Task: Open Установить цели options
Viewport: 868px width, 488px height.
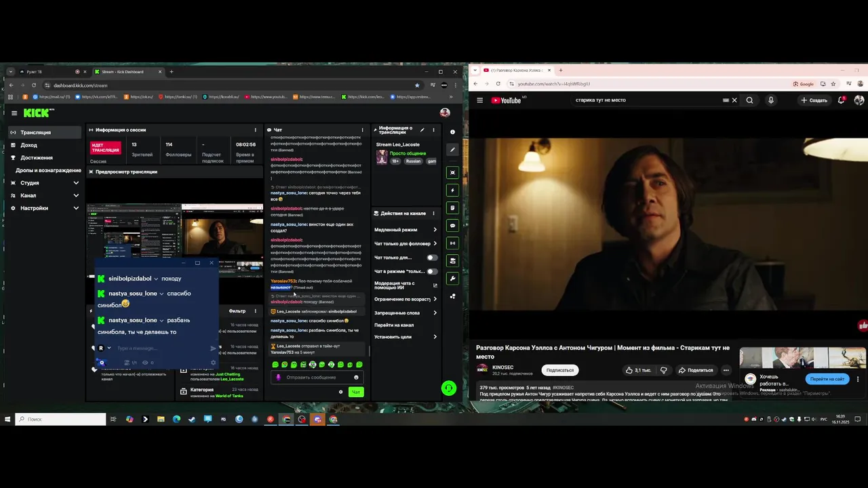Action: [x=406, y=337]
